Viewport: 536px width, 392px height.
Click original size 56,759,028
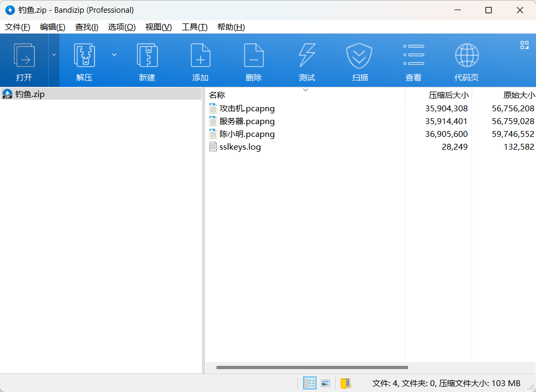[513, 121]
